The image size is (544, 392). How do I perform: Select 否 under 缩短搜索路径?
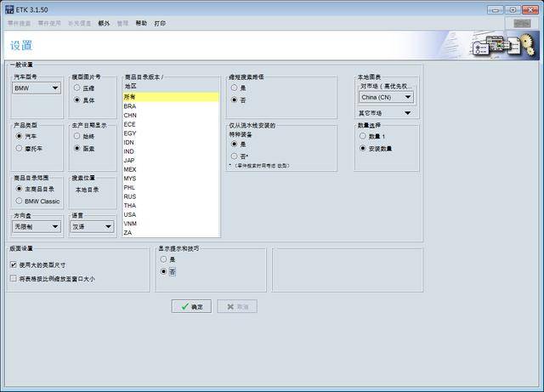pos(235,100)
